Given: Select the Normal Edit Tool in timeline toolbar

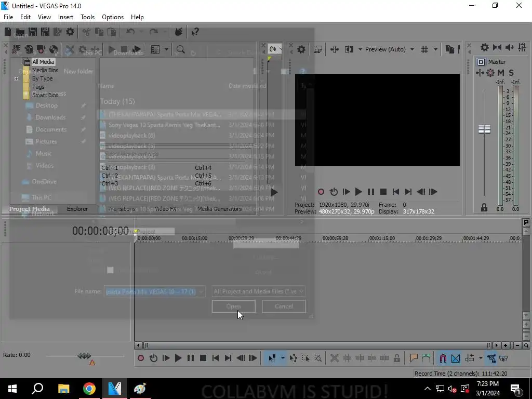Looking at the screenshot, I should [x=272, y=358].
